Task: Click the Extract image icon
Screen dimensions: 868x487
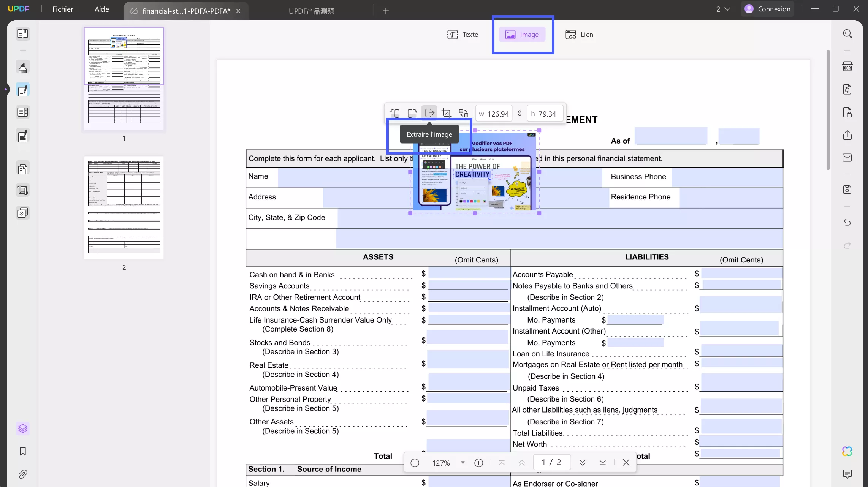Action: tap(429, 113)
